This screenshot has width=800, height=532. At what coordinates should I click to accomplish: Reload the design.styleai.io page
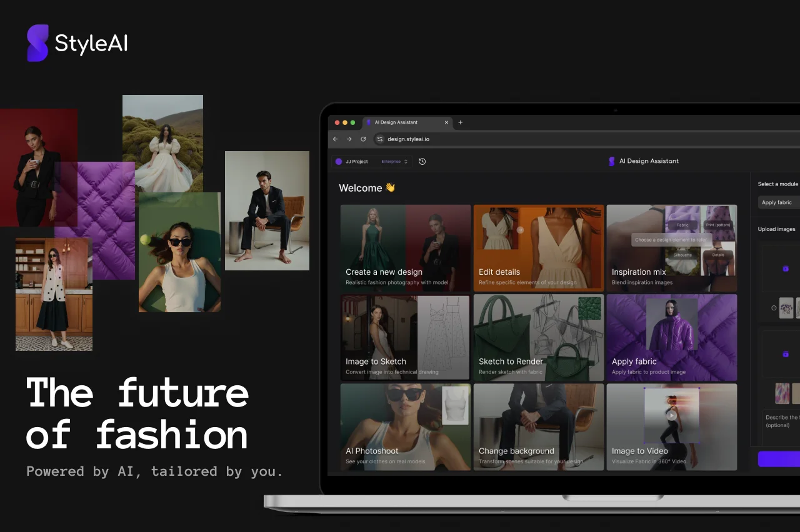click(x=363, y=139)
